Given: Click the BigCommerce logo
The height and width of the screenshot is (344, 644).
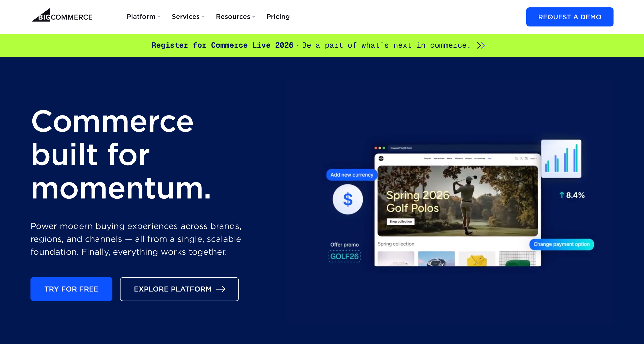Looking at the screenshot, I should [x=62, y=16].
